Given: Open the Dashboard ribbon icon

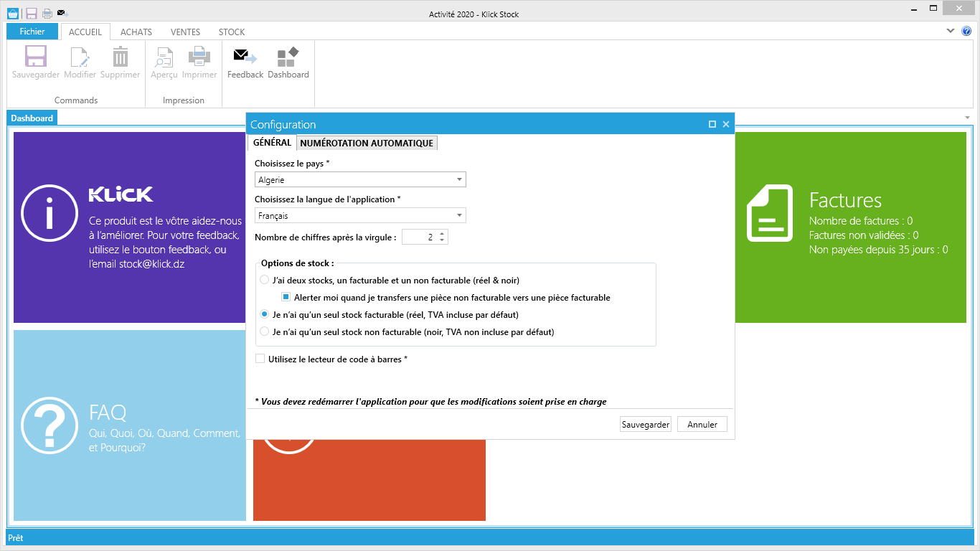Looking at the screenshot, I should 288,57.
